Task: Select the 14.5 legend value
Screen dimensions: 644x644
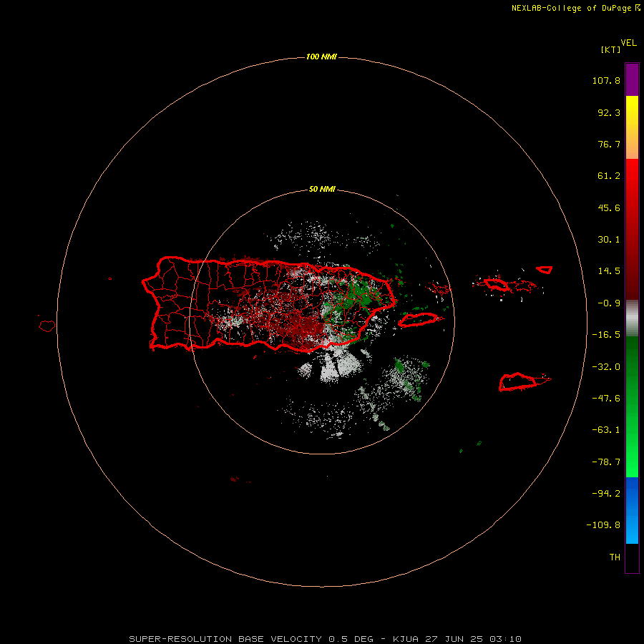Action: point(609,271)
